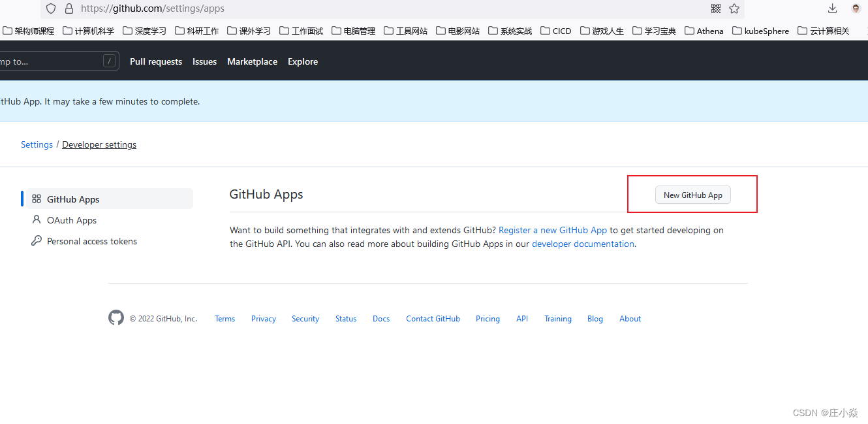Open the 计算机科学 bookmark folder
The width and height of the screenshot is (868, 424).
click(88, 31)
